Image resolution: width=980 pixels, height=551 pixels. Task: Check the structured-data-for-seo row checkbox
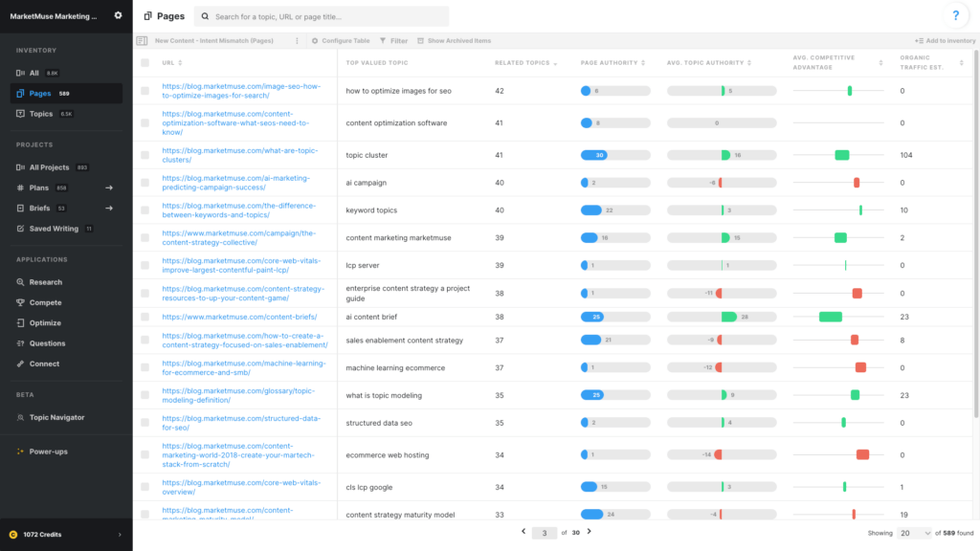(145, 423)
